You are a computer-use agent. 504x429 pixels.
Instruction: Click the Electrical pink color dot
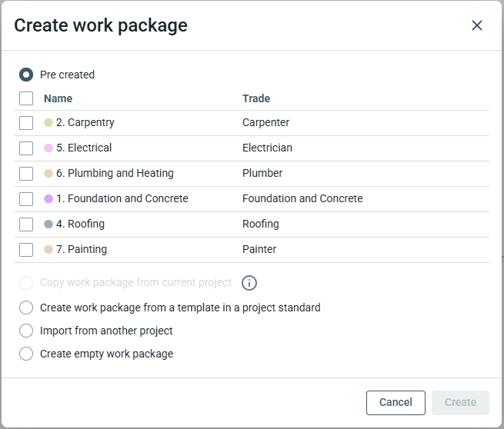point(48,148)
